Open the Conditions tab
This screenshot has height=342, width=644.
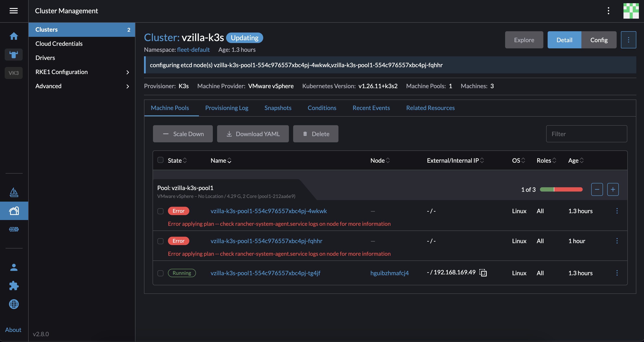point(322,108)
